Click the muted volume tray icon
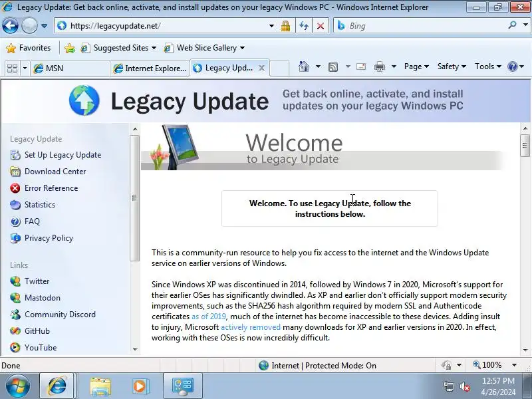This screenshot has width=532, height=399. pos(464,386)
